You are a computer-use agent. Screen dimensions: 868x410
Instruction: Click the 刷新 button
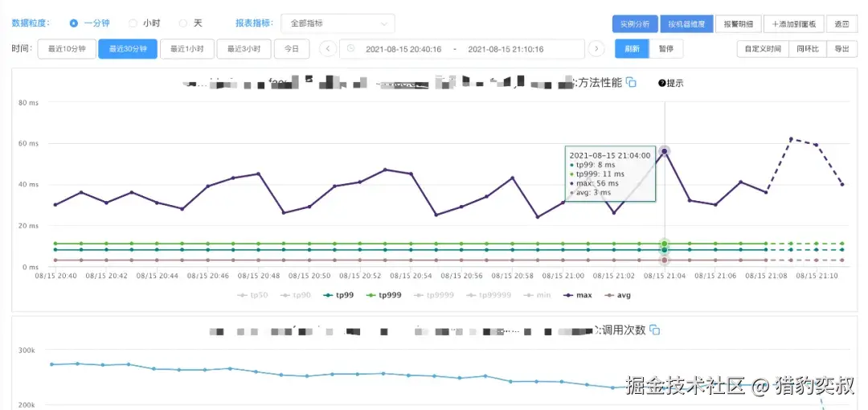click(633, 49)
